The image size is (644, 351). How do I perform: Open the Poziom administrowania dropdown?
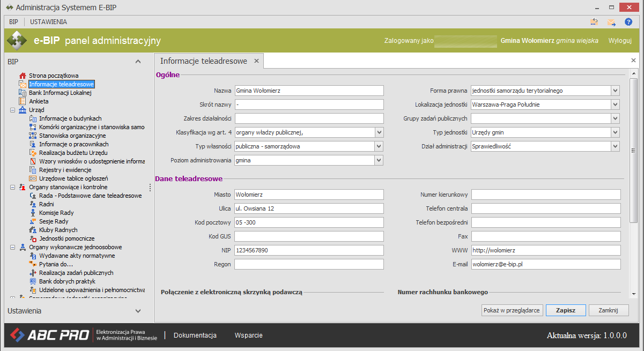pyautogui.click(x=379, y=160)
